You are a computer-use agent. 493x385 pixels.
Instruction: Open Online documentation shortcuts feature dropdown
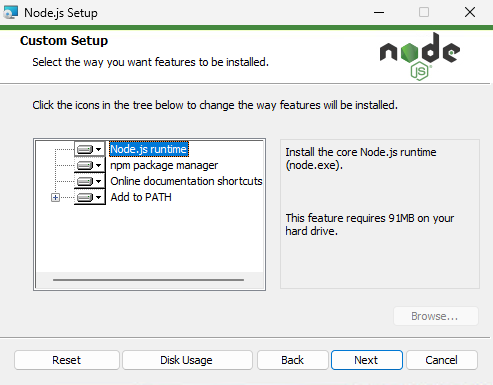click(89, 181)
